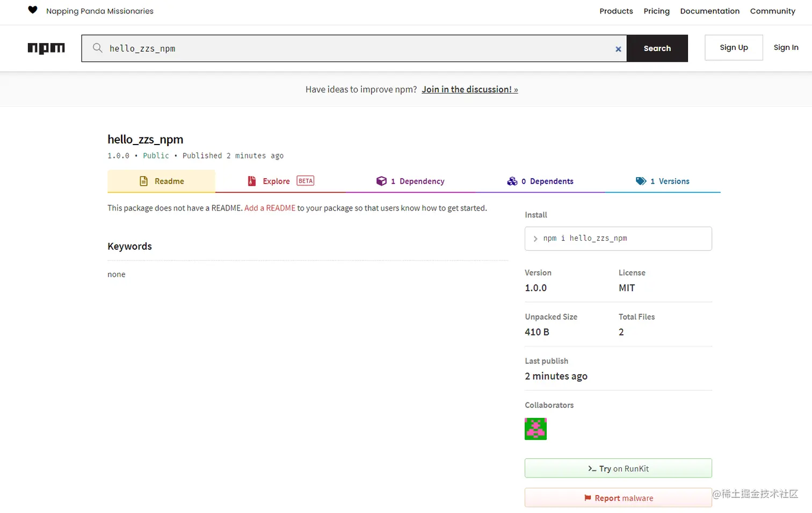Open the Products menu
The height and width of the screenshot is (513, 812).
point(616,11)
